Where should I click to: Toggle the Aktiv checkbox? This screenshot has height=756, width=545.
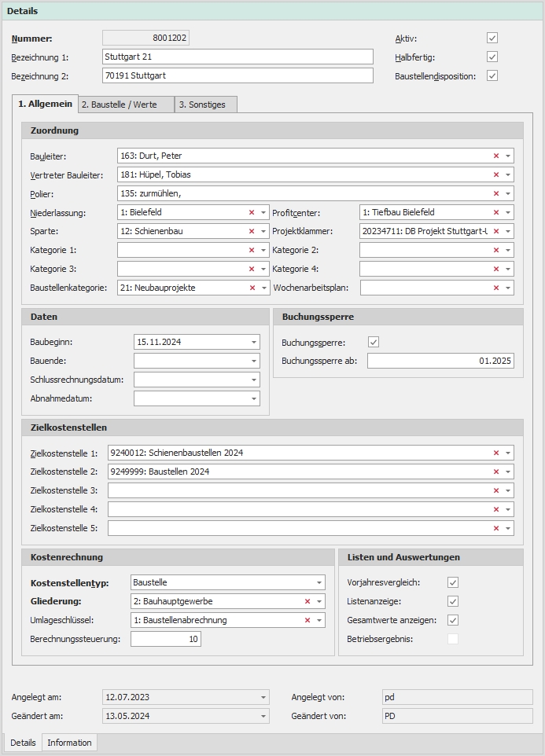click(x=492, y=38)
